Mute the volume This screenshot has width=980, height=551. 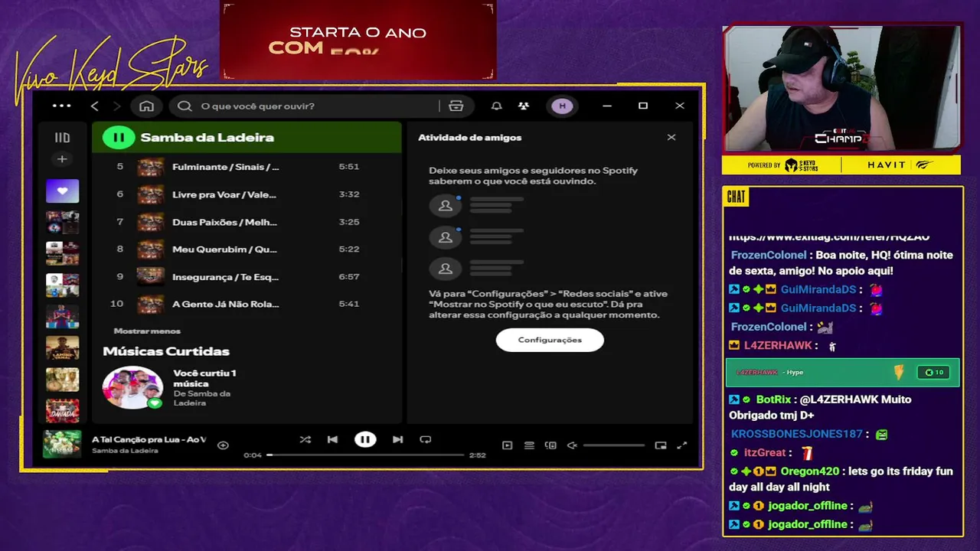571,445
